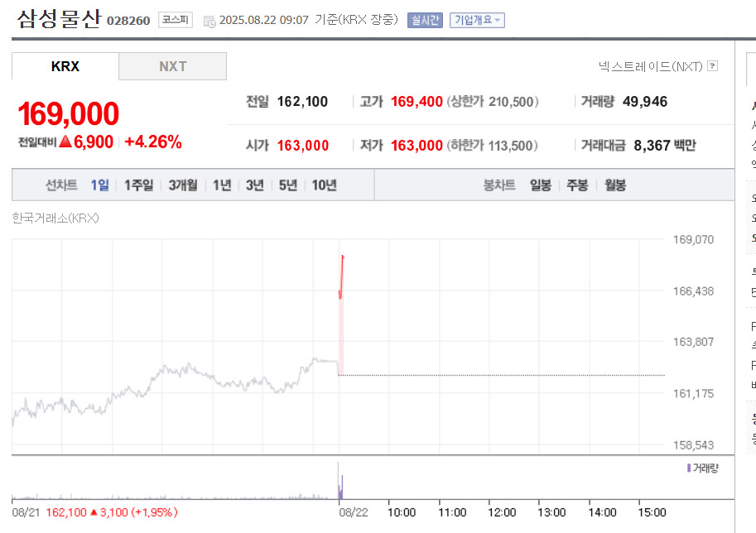Switch to the NXT tab
Image resolution: width=756 pixels, height=533 pixels.
(x=172, y=66)
